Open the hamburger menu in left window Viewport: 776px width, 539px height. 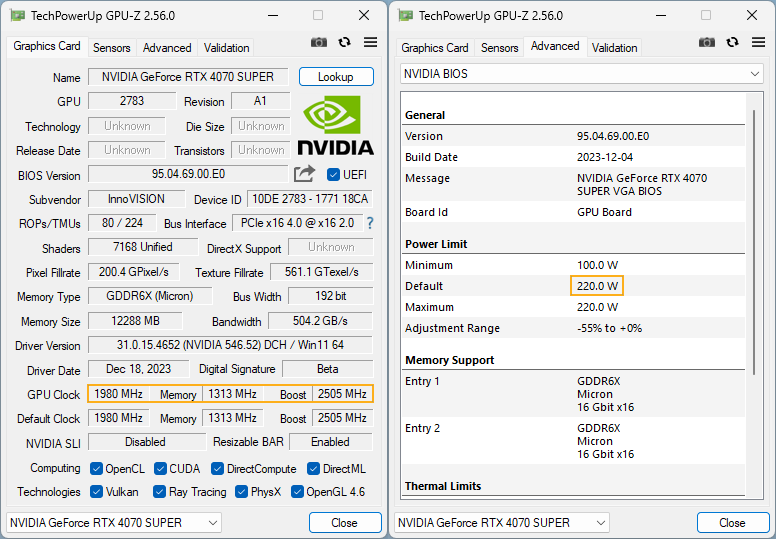(370, 42)
